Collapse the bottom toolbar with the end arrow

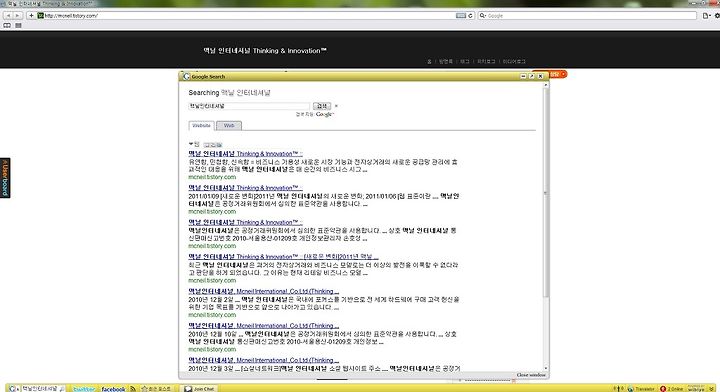(x=711, y=389)
